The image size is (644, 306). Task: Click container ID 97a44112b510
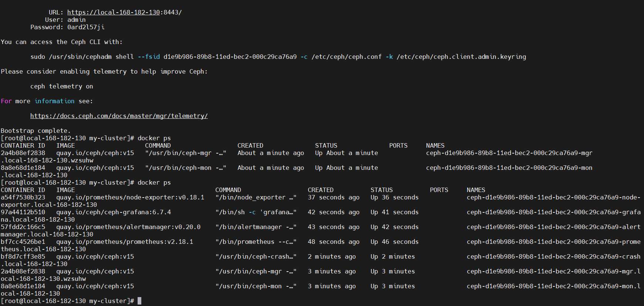coord(23,212)
